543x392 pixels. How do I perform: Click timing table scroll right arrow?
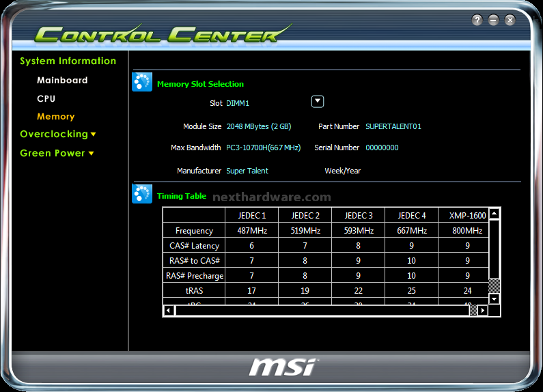point(482,310)
